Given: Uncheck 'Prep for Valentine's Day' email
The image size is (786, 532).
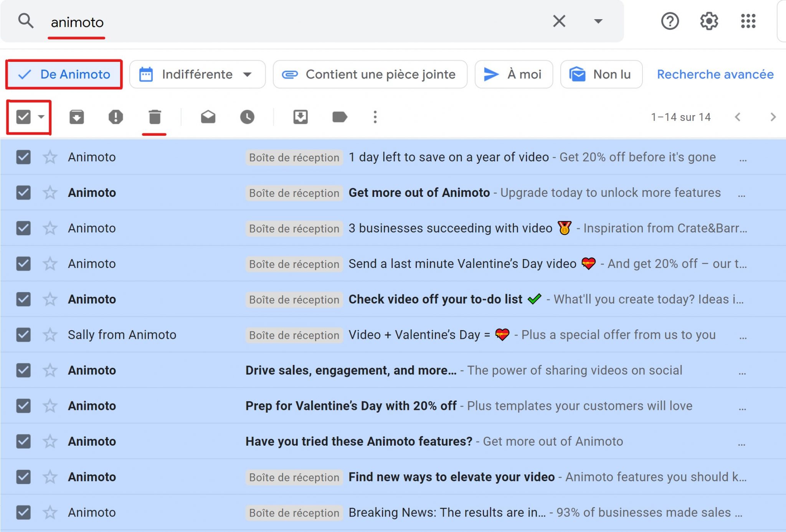Looking at the screenshot, I should click(23, 406).
